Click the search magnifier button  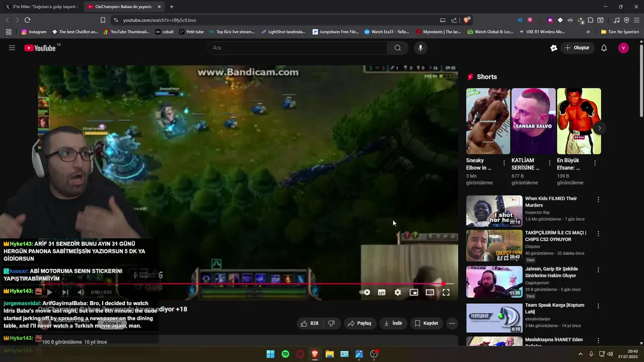point(397,48)
